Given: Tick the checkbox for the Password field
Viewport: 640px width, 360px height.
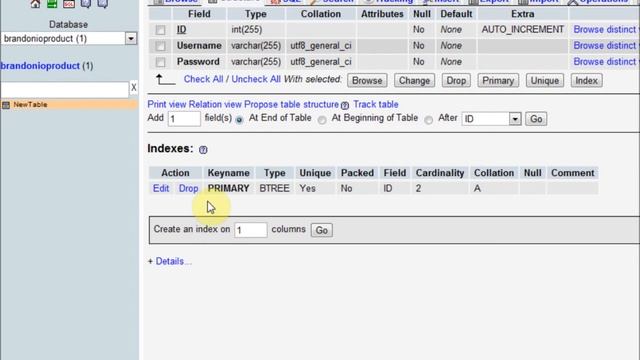Looking at the screenshot, I should (160, 62).
